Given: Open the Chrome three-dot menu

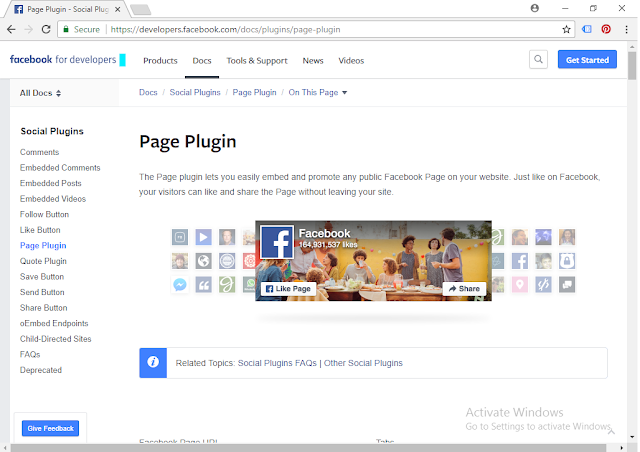Looking at the screenshot, I should pyautogui.click(x=626, y=29).
